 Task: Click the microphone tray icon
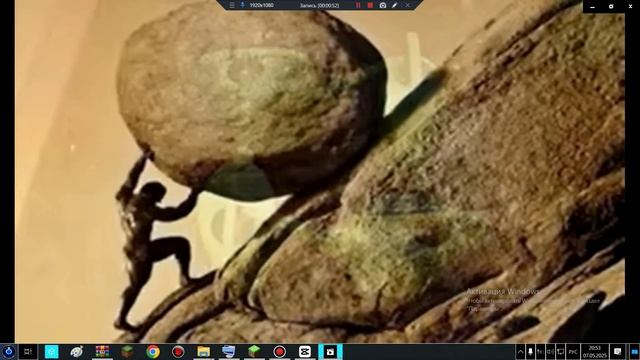click(530, 351)
